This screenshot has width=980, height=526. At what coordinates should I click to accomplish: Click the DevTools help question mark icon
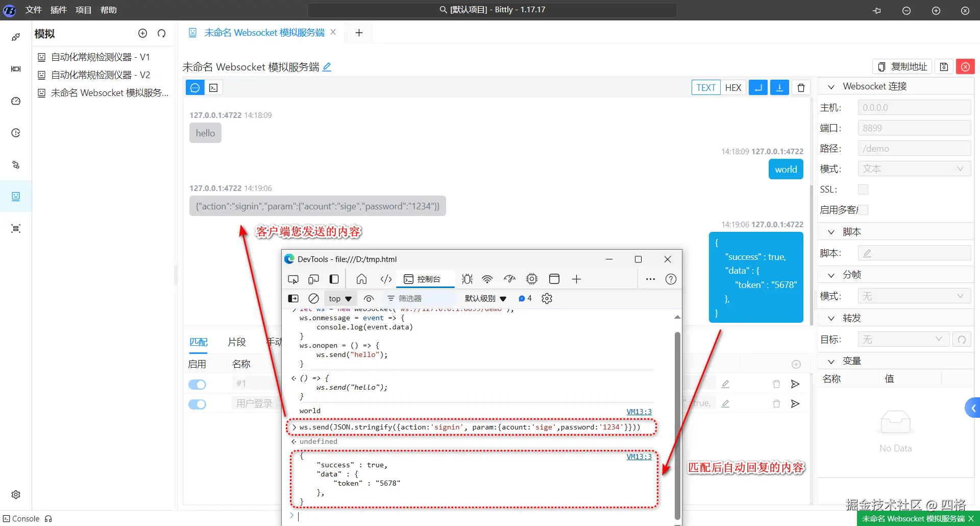671,279
